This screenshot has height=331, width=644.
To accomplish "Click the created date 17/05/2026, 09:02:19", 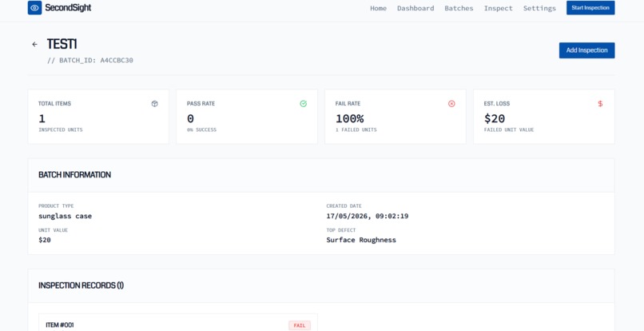I will pyautogui.click(x=368, y=217).
